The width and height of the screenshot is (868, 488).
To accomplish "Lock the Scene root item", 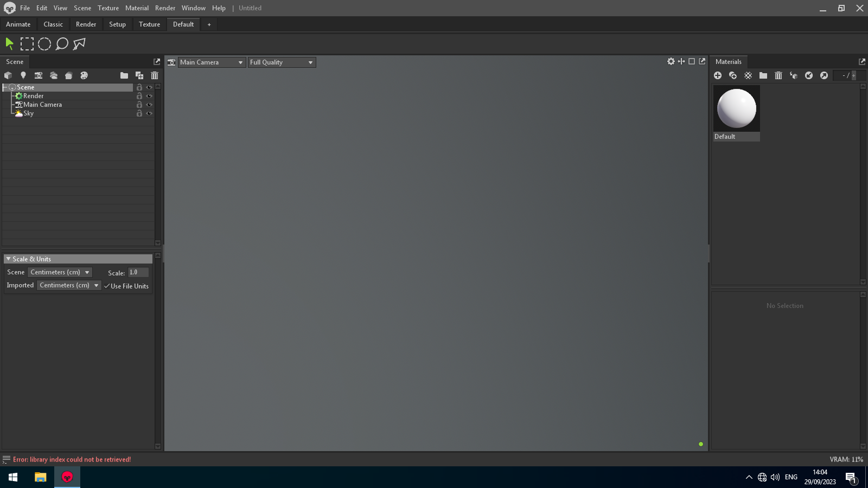I will [139, 87].
